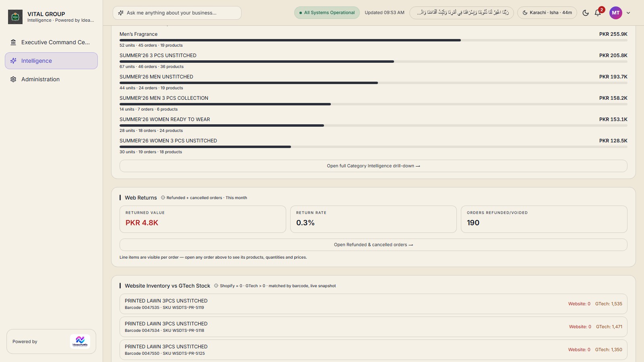644x362 pixels.
Task: Open notifications bell with badge
Action: pos(598,12)
